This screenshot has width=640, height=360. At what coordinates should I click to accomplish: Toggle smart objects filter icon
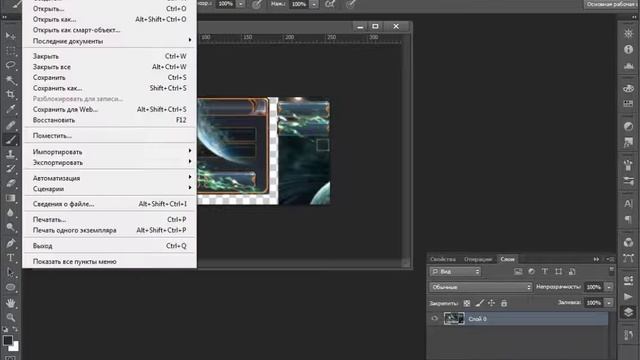coord(572,271)
